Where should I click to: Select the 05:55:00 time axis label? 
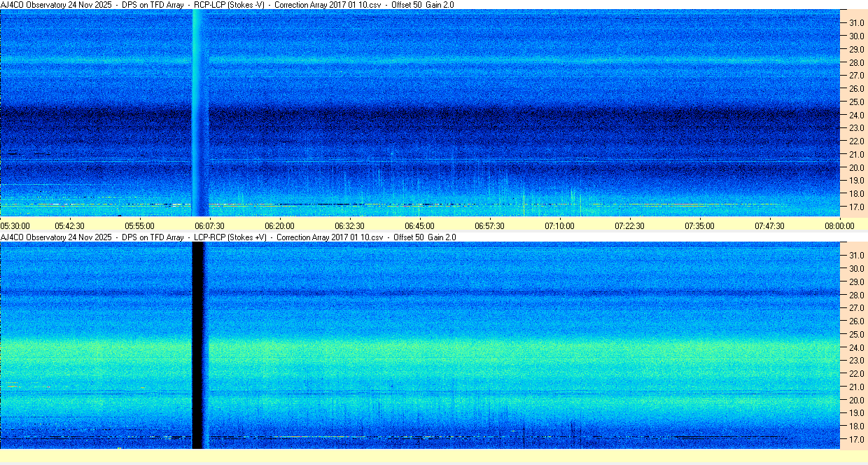(140, 226)
